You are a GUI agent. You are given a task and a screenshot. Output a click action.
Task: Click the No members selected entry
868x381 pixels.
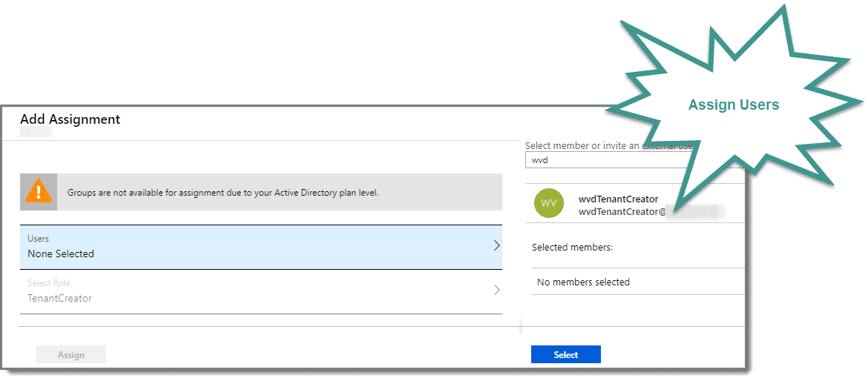pos(583,282)
